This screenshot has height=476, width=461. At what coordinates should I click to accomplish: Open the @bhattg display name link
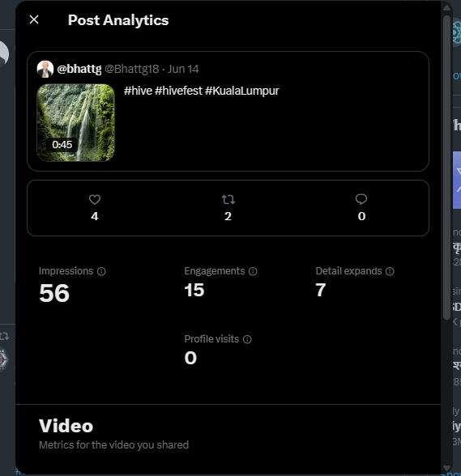79,69
